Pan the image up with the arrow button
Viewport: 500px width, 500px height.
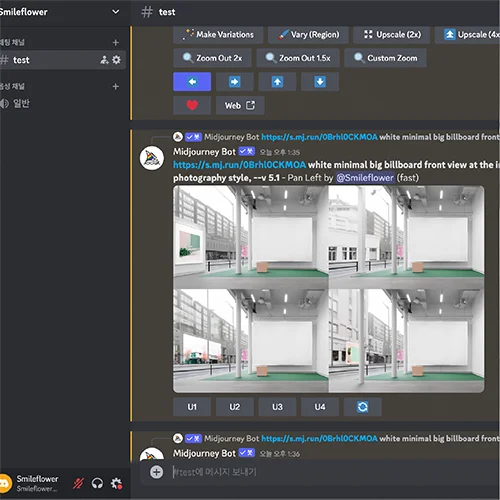click(277, 82)
